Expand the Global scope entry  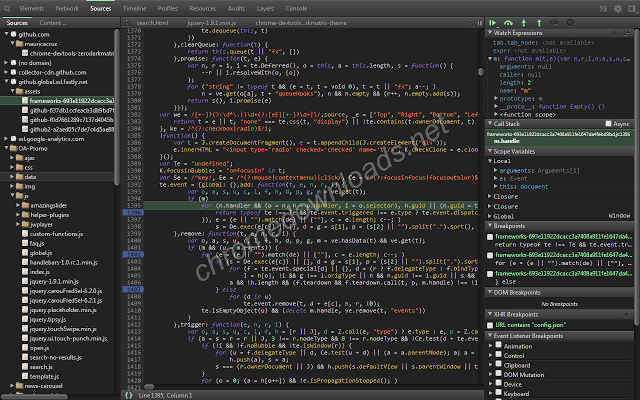pos(490,216)
